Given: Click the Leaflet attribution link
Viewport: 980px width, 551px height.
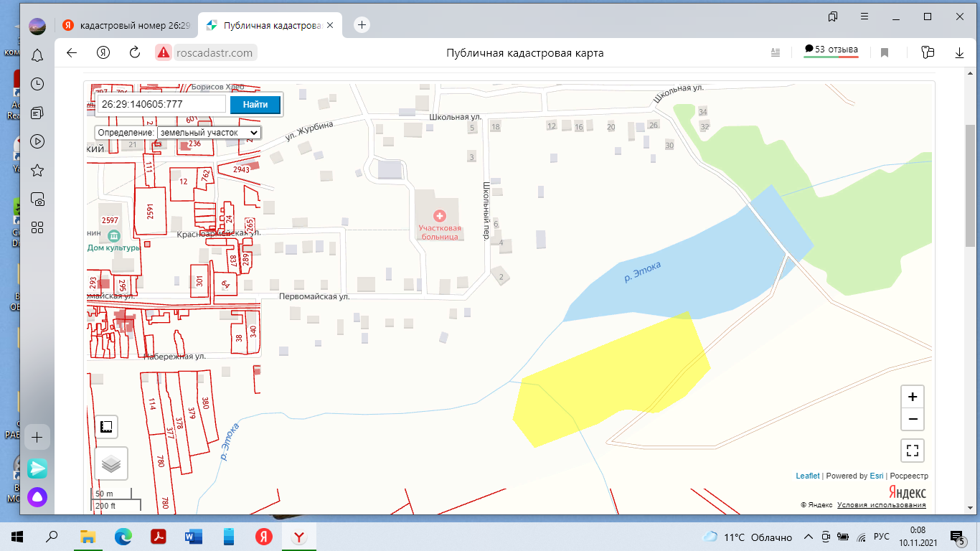Looking at the screenshot, I should pyautogui.click(x=807, y=476).
